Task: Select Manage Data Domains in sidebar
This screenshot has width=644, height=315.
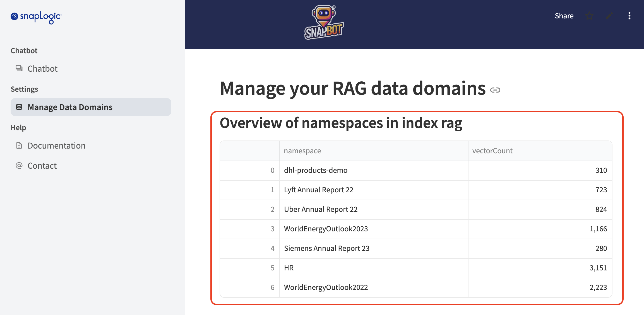Action: [70, 107]
